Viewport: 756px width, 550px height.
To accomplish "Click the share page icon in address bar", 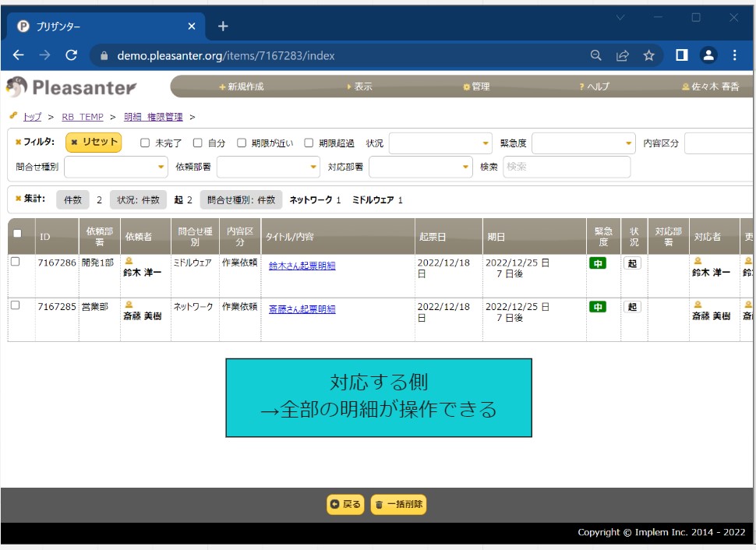I will click(623, 55).
